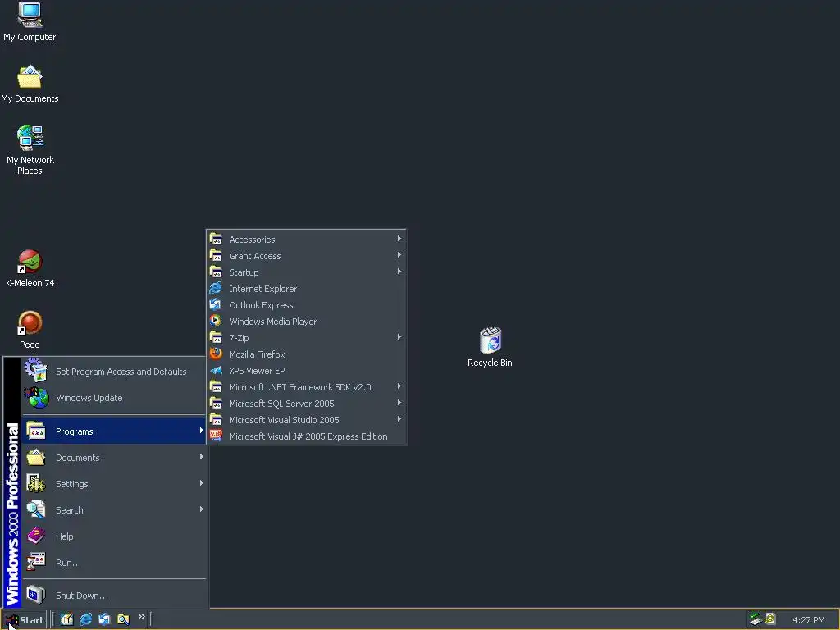
Task: Expand the Startup program group
Action: point(306,272)
